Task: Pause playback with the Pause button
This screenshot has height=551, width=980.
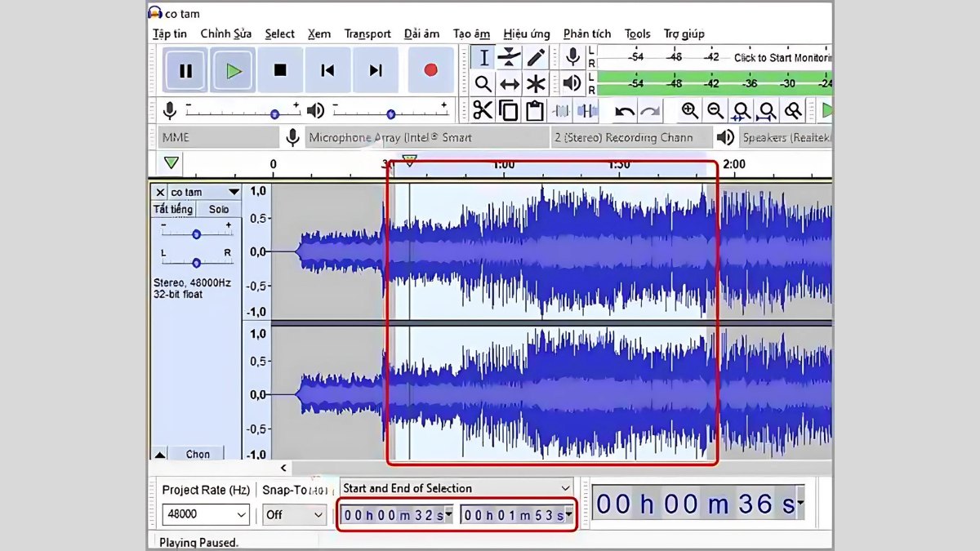Action: coord(185,70)
